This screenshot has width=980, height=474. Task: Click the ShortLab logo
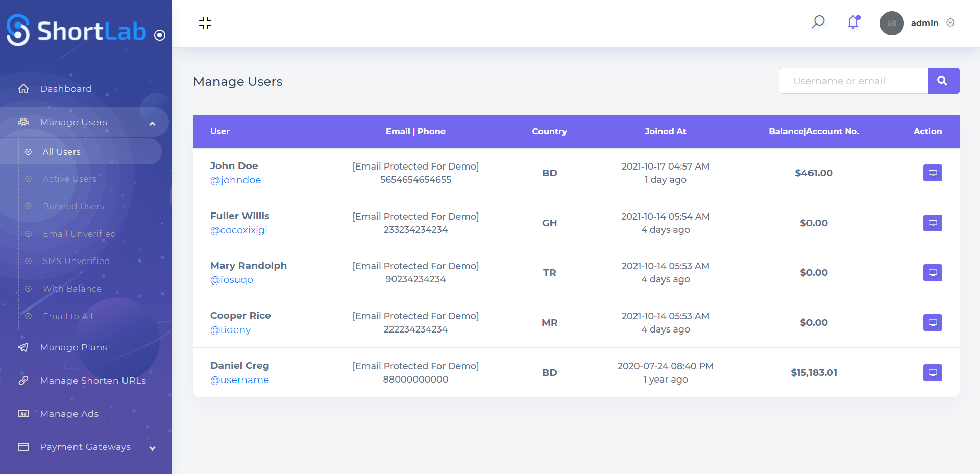point(77,31)
